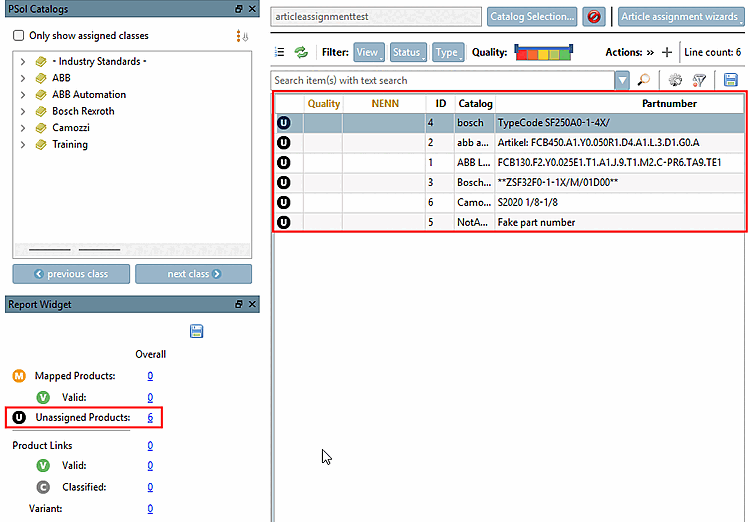Open the Type filter dropdown

448,52
